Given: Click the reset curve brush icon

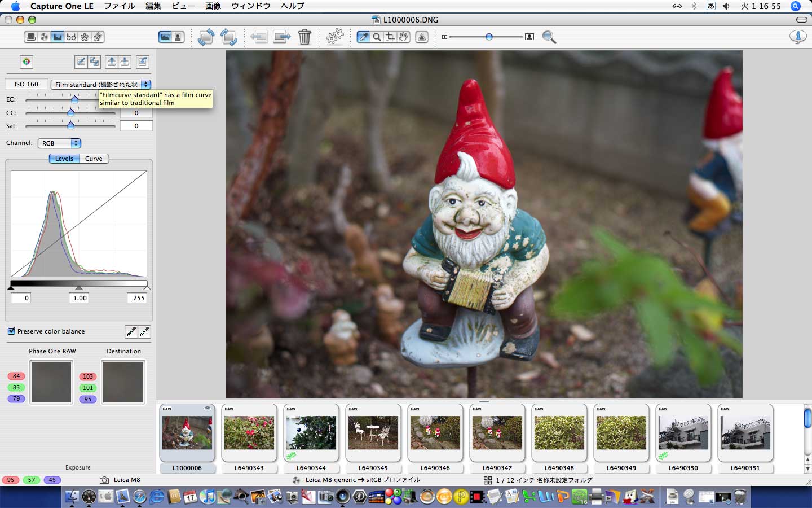Looking at the screenshot, I should pos(143,62).
